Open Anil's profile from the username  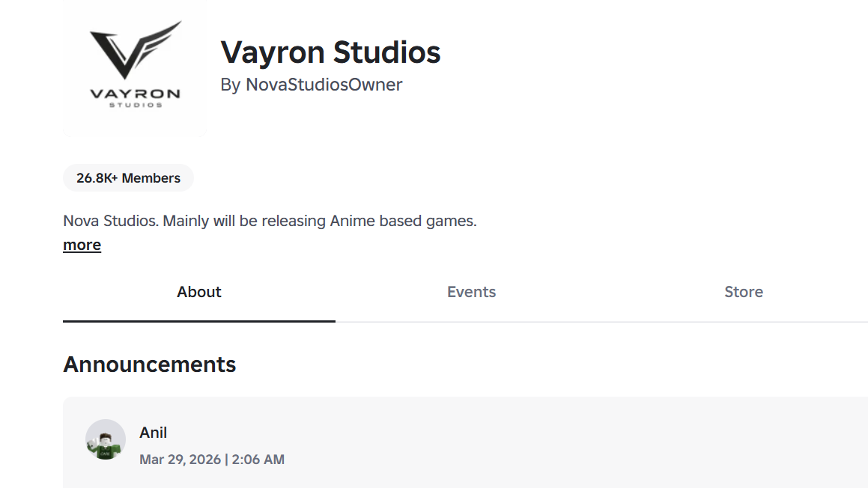tap(153, 433)
